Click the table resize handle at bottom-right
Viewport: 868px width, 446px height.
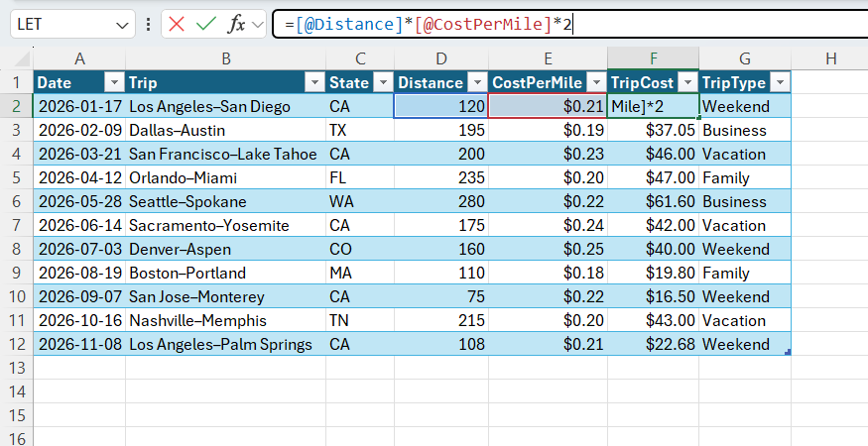coord(788,352)
